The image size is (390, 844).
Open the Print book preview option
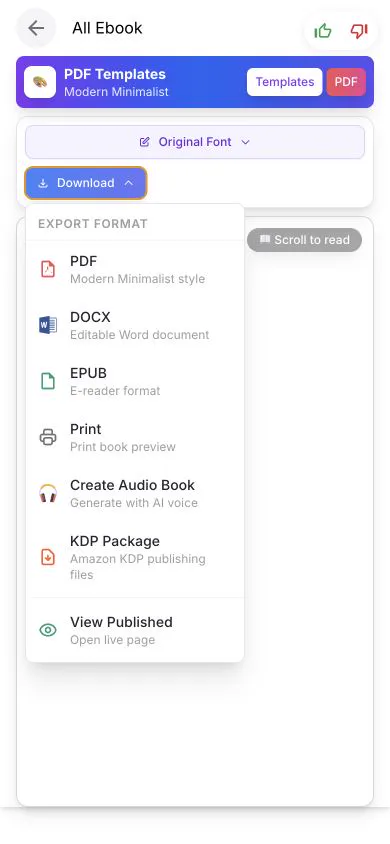click(x=135, y=438)
